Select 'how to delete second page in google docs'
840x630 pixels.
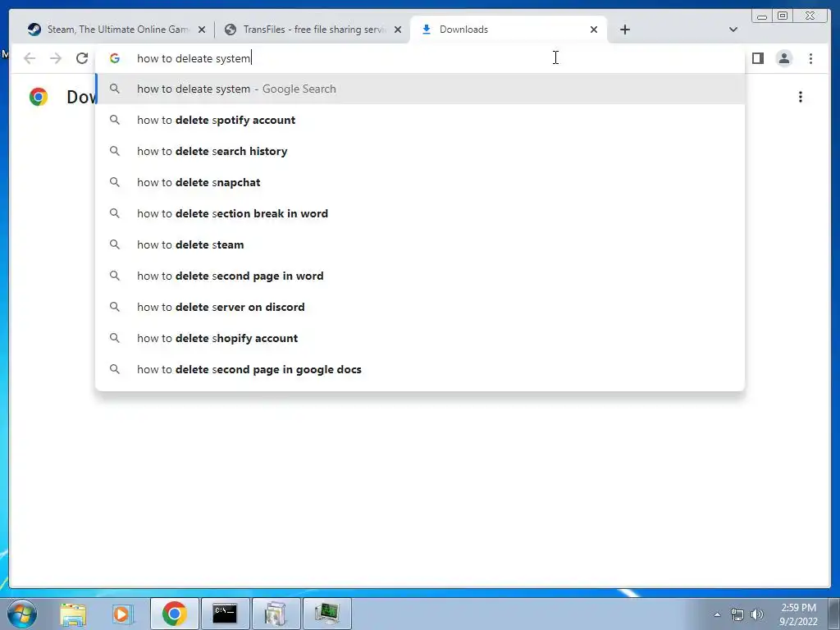click(420, 369)
